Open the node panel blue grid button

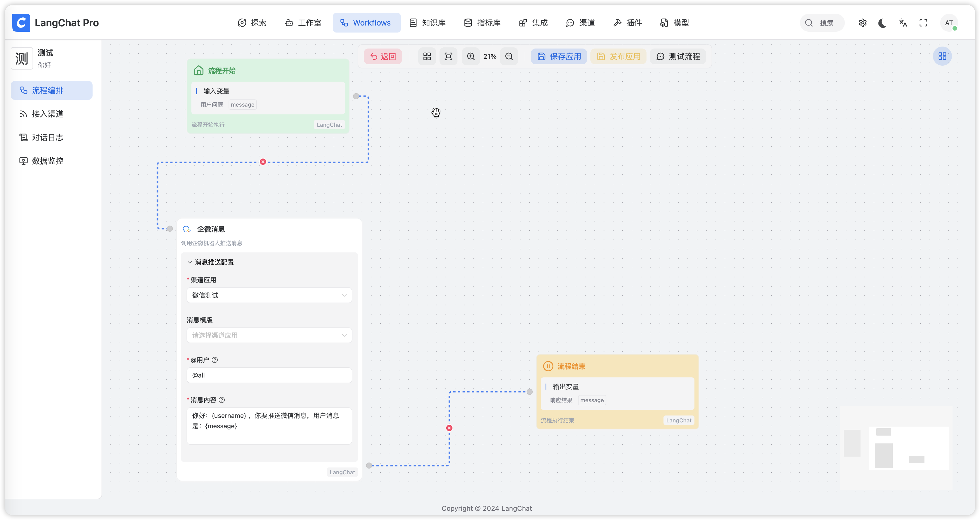pyautogui.click(x=942, y=56)
